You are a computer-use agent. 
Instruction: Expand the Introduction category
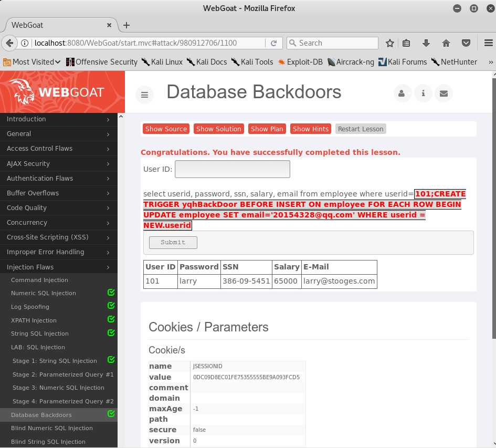pos(58,119)
